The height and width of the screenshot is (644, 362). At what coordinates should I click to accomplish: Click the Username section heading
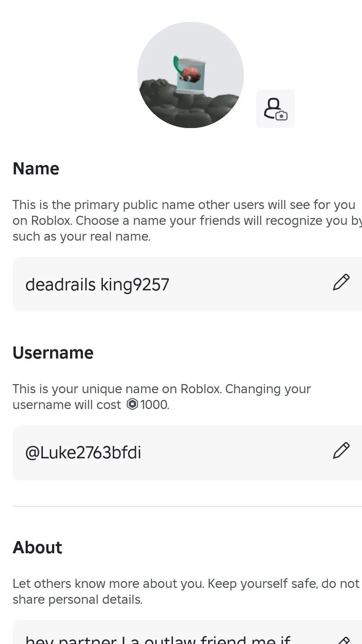[x=53, y=353]
